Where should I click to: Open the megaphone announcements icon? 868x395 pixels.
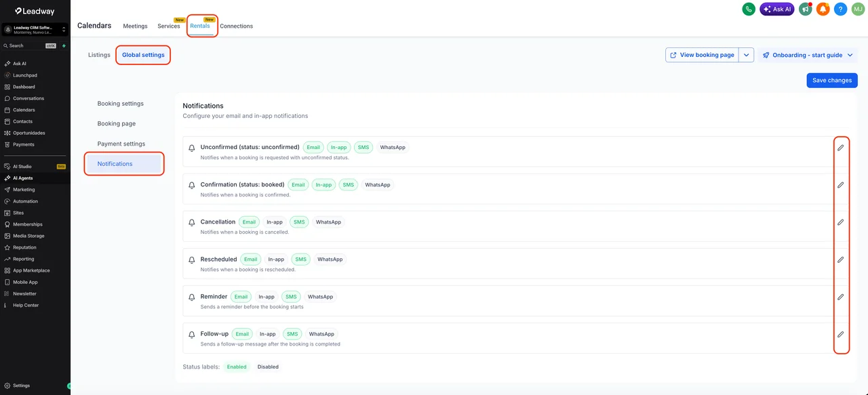[x=805, y=9]
